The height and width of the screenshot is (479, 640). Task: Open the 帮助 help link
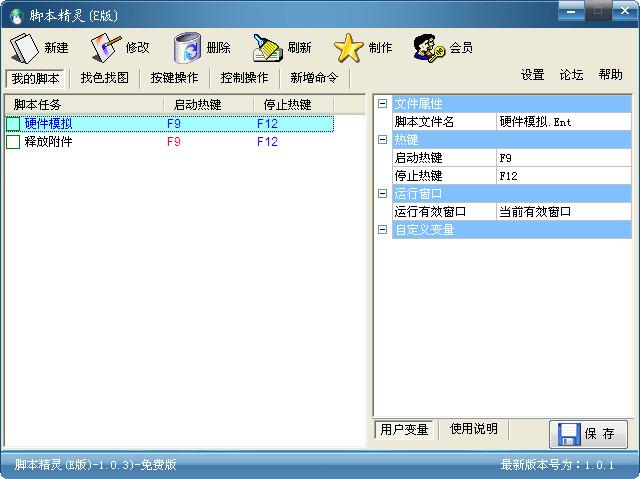610,75
